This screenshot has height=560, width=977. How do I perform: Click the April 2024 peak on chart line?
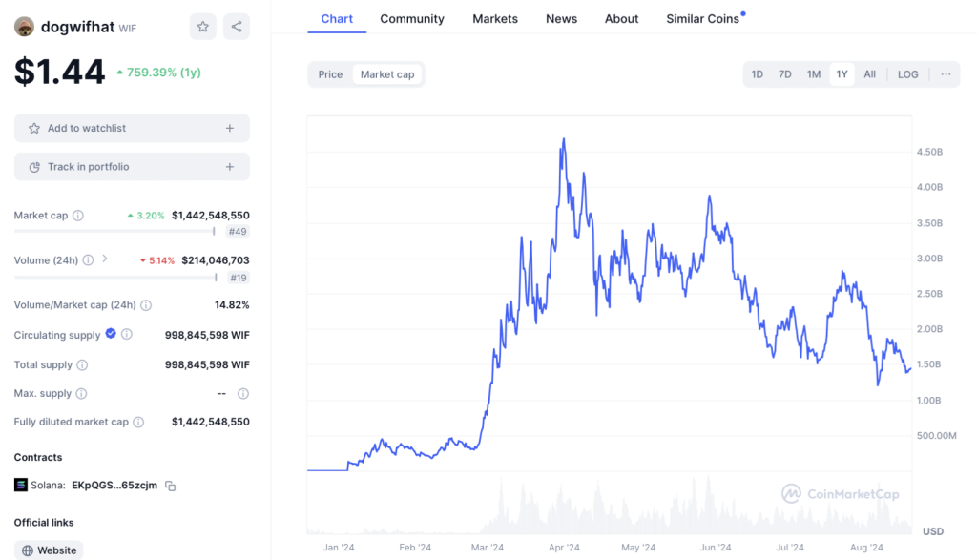564,140
